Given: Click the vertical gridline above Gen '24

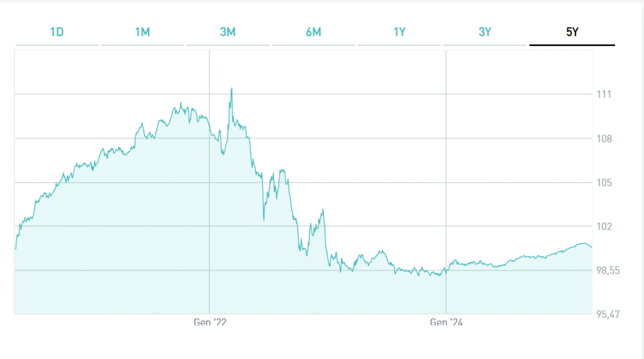Looking at the screenshot, I should 446,157.
